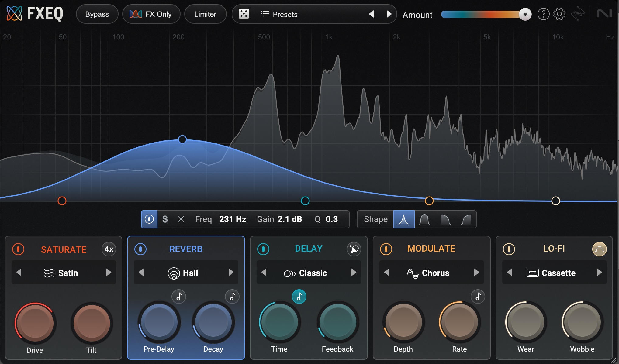Click the Freq value 231 Hz
The image size is (619, 364).
tap(233, 219)
